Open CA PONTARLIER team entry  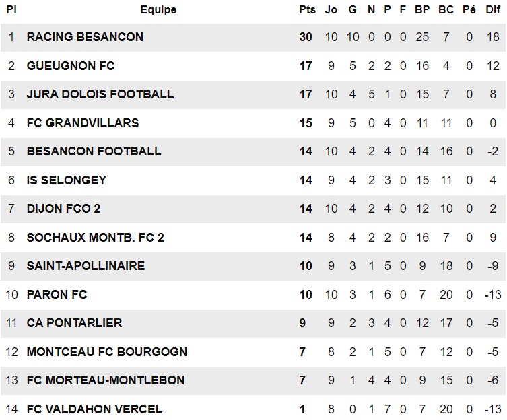click(x=74, y=323)
